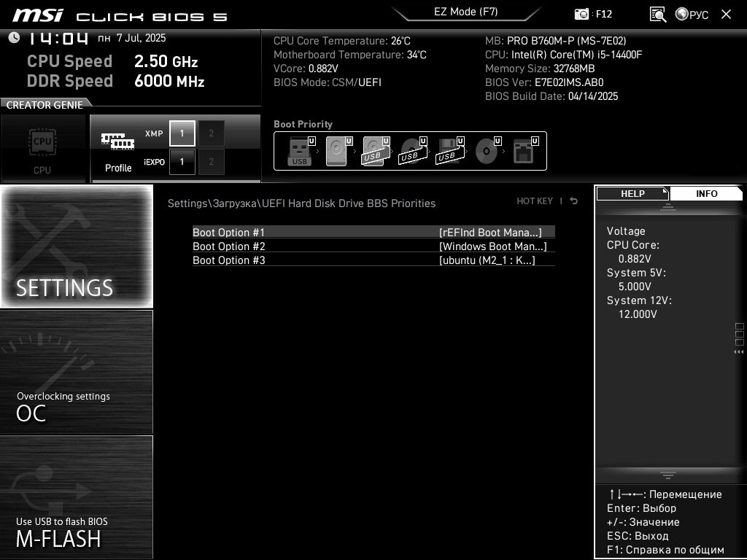Click the side panel collapse arrows
Screen dimensions: 747x560
tap(738, 352)
